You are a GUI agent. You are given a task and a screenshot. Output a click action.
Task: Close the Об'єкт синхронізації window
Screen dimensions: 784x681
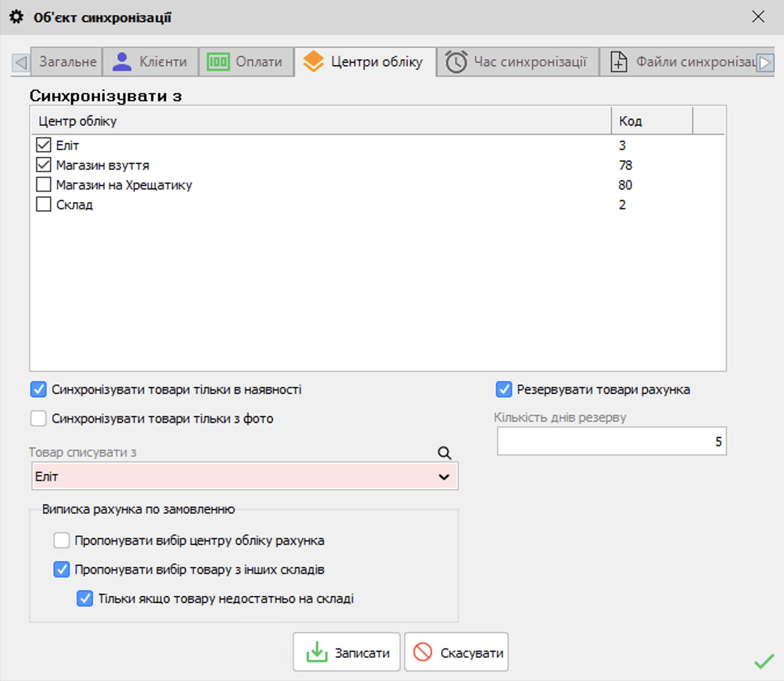[758, 17]
